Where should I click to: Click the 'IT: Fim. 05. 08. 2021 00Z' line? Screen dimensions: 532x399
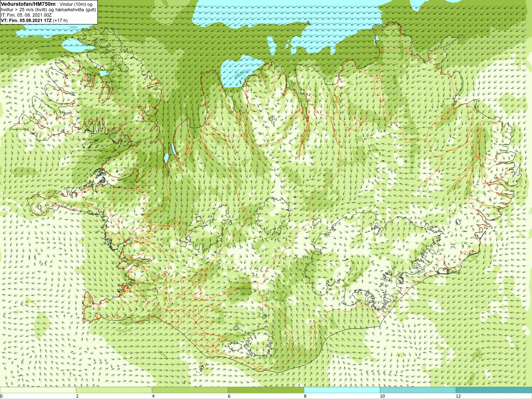[26, 15]
